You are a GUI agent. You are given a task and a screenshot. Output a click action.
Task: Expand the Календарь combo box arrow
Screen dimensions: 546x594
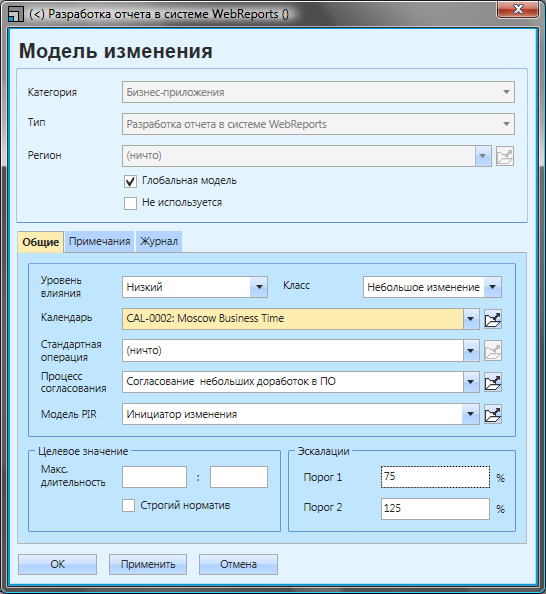coord(471,319)
